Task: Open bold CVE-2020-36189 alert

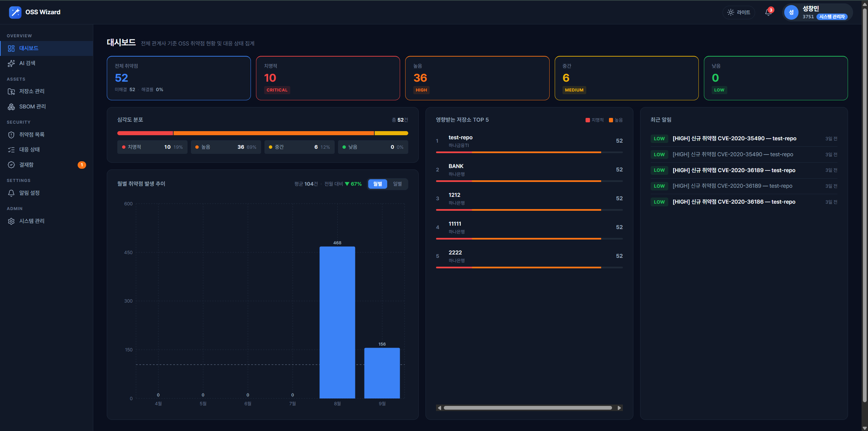Action: (744, 170)
